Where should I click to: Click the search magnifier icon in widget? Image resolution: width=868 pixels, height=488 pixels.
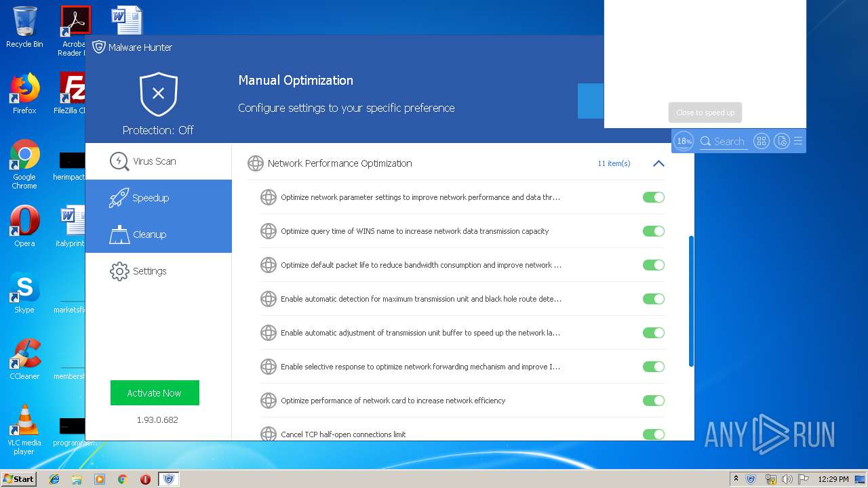(705, 141)
